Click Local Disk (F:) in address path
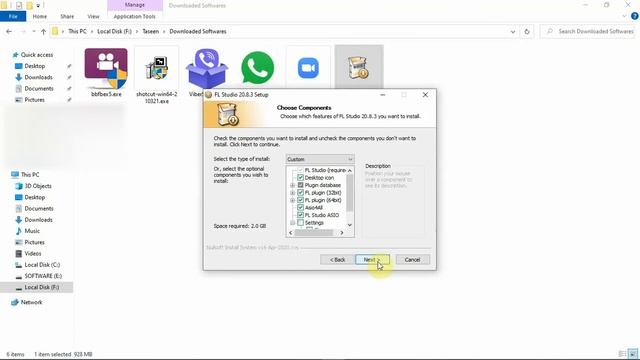640x360 pixels. pyautogui.click(x=114, y=31)
